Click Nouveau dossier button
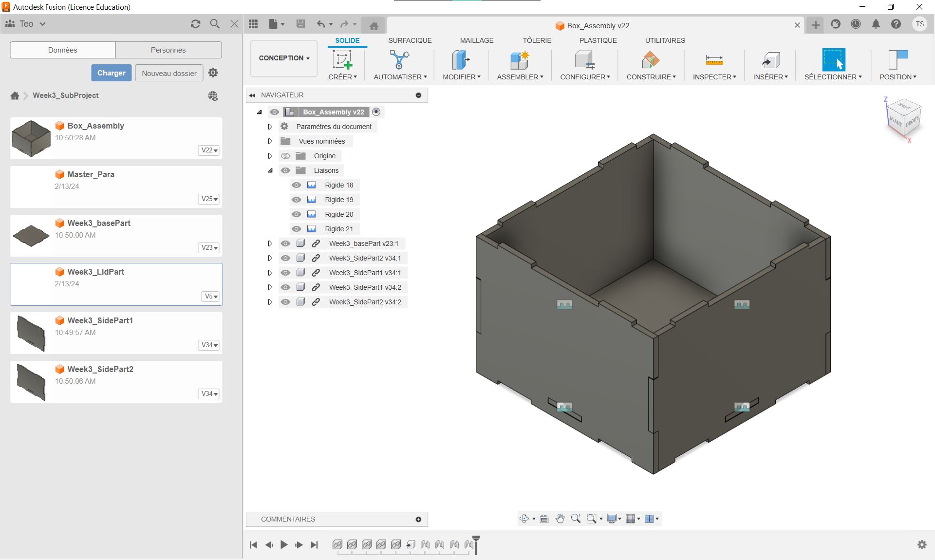 [x=169, y=73]
